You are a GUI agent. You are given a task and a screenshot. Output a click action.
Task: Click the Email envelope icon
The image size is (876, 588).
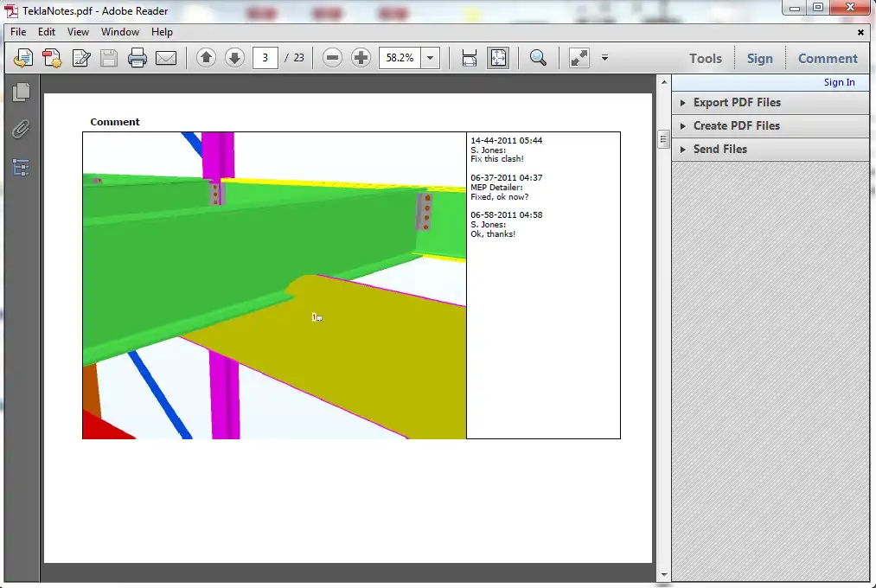(x=166, y=58)
